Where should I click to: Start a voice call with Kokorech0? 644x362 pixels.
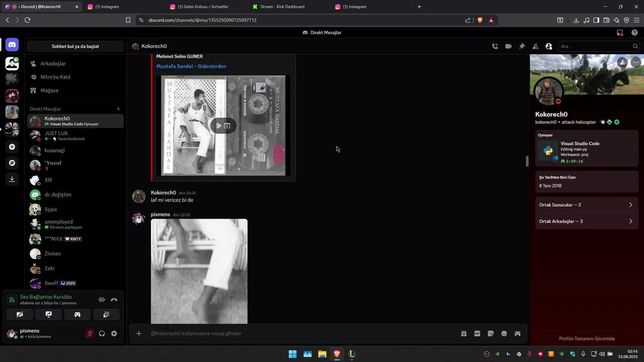tap(495, 46)
